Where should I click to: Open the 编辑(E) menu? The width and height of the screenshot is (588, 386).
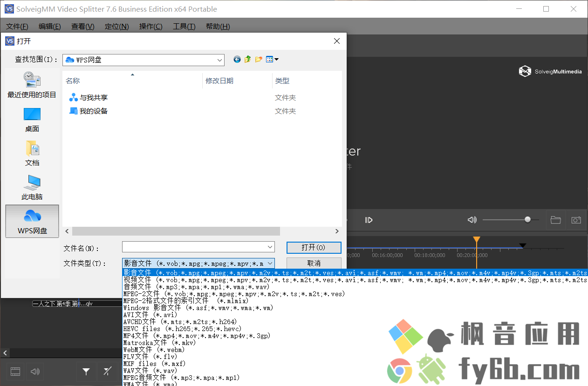tap(50, 27)
